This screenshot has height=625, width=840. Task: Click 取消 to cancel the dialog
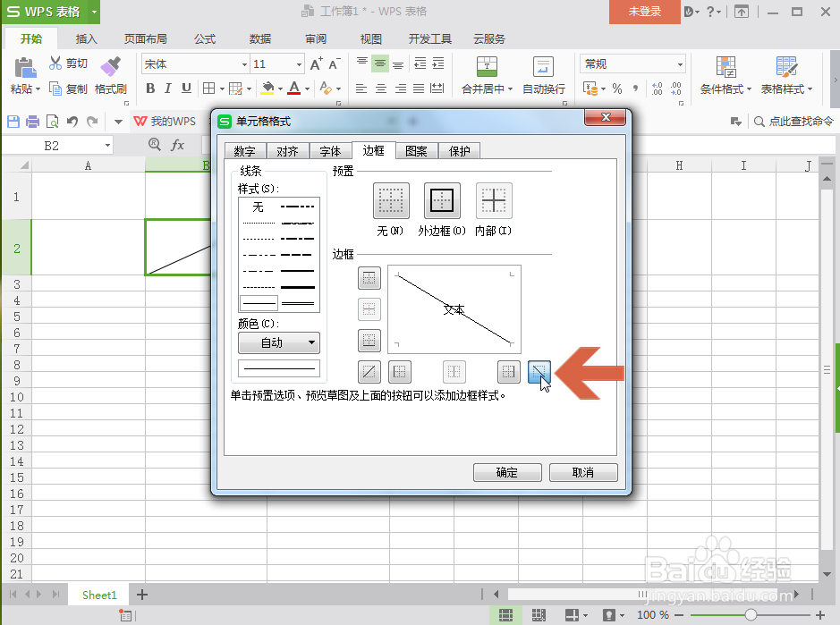[x=583, y=472]
